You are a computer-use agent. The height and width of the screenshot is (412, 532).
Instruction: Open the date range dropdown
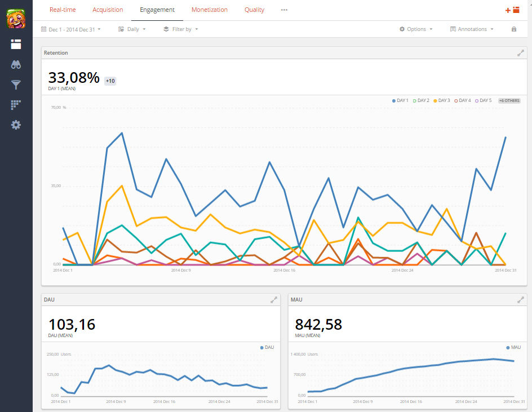click(x=71, y=29)
